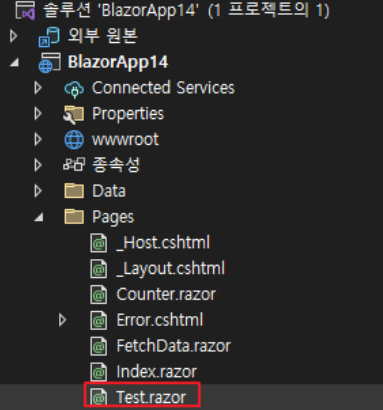383x410 pixels.
Task: Select the 외부 원본 label
Action: click(103, 36)
